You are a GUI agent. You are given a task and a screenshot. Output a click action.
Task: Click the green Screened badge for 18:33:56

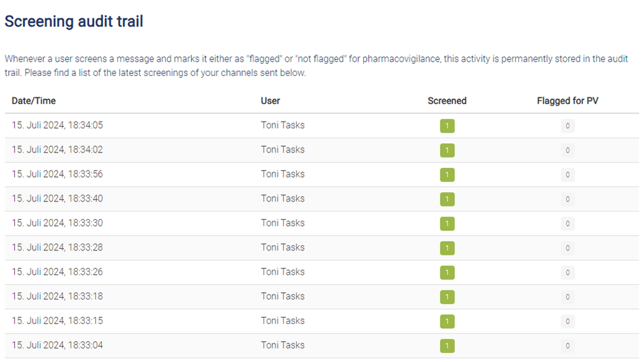(x=447, y=175)
